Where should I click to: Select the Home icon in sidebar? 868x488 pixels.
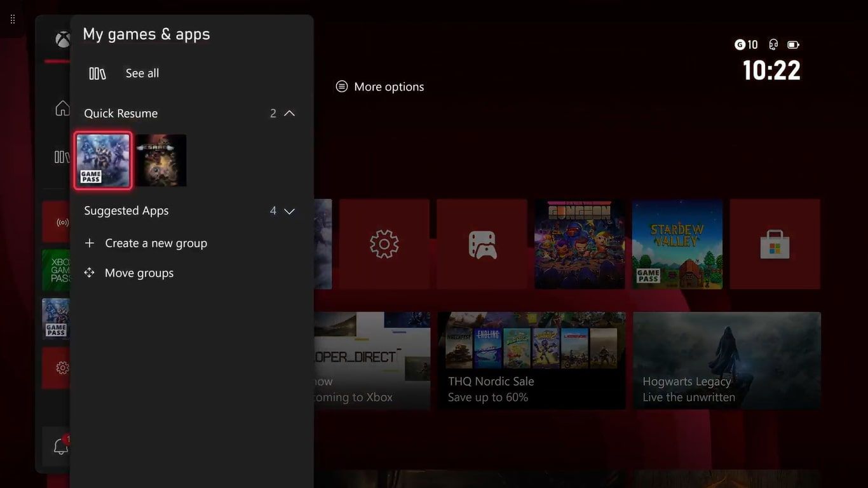(62, 108)
